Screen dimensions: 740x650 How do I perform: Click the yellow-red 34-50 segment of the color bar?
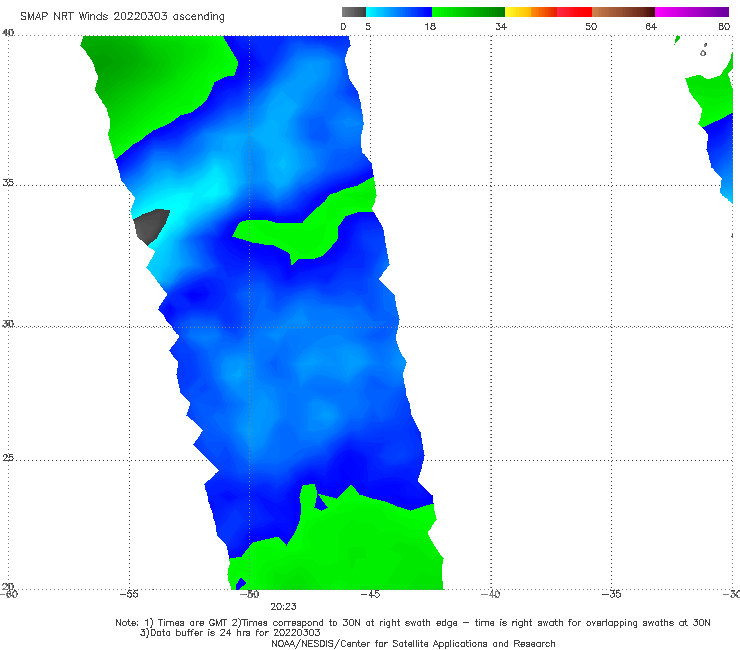[x=548, y=12]
